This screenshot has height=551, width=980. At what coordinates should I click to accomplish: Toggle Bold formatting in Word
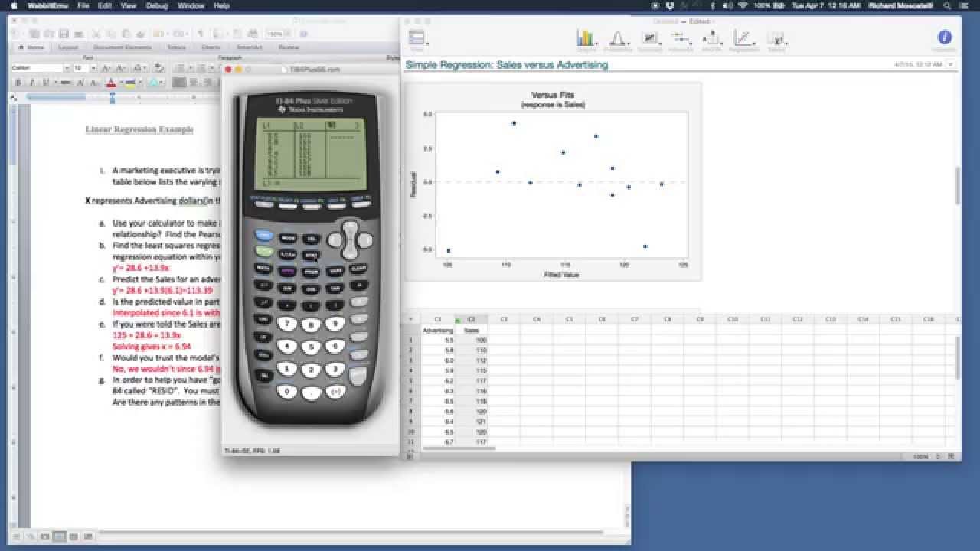click(x=18, y=82)
